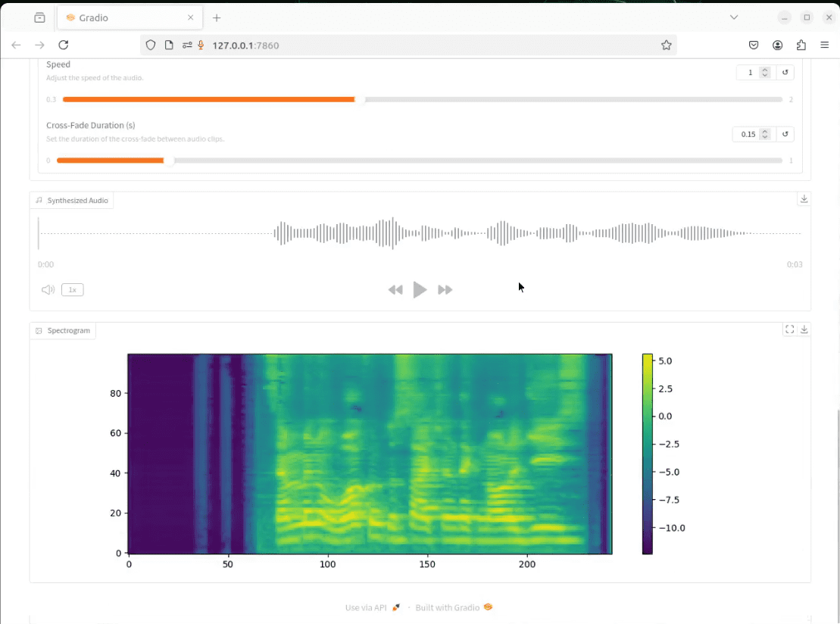Open a new browser tab

pyautogui.click(x=217, y=17)
